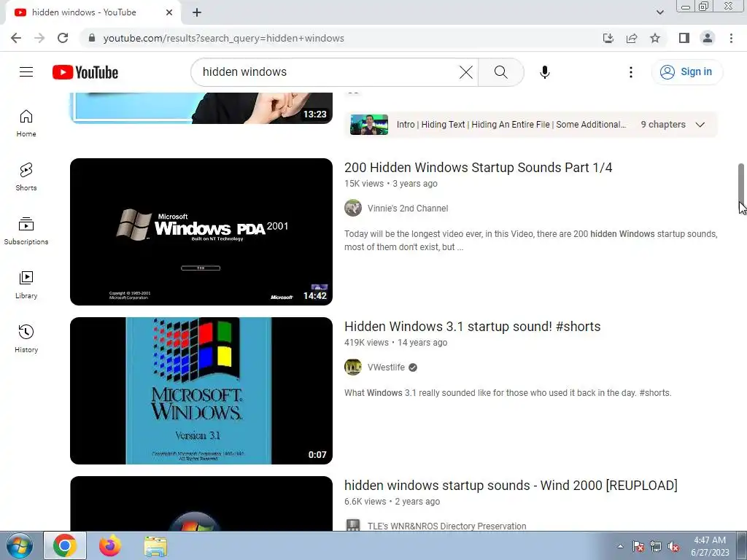Click the YouTube logo
Viewport: 747px width, 560px height.
pyautogui.click(x=85, y=72)
